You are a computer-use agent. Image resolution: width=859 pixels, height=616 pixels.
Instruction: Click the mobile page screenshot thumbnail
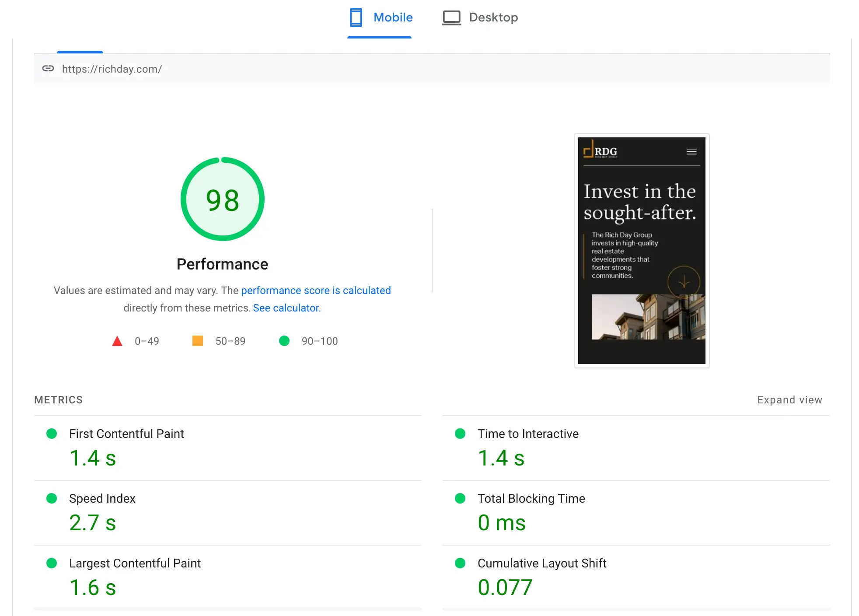pyautogui.click(x=642, y=251)
